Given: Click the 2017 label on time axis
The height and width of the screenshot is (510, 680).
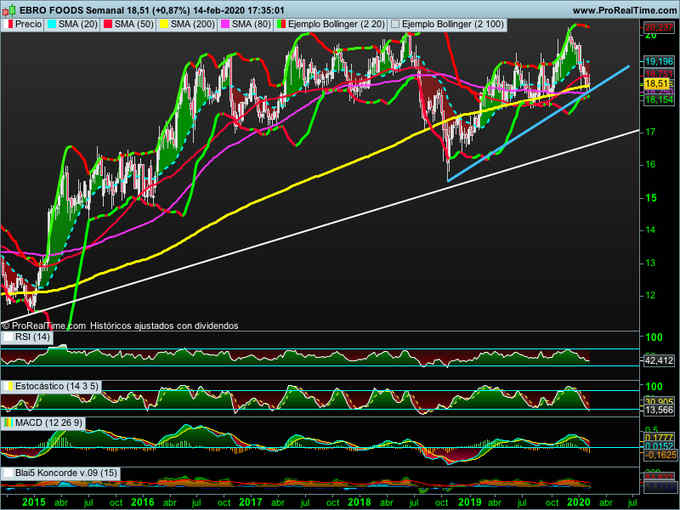Looking at the screenshot, I should tap(251, 502).
